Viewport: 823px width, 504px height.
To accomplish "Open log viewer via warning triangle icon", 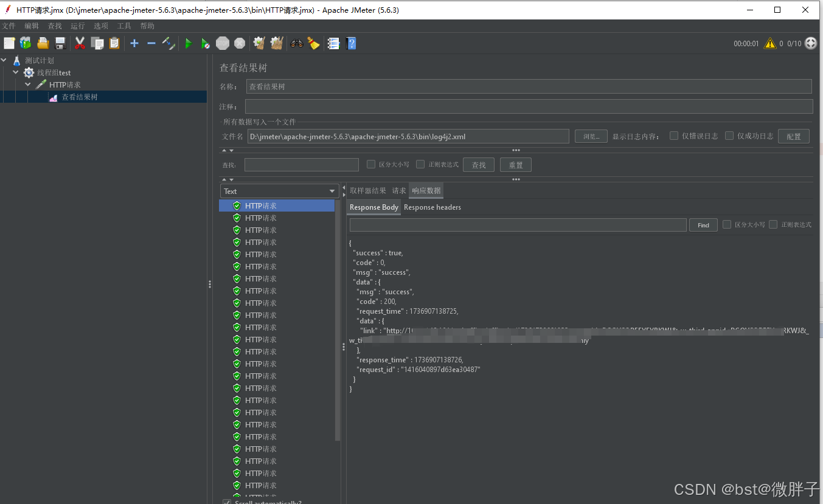I will 770,43.
